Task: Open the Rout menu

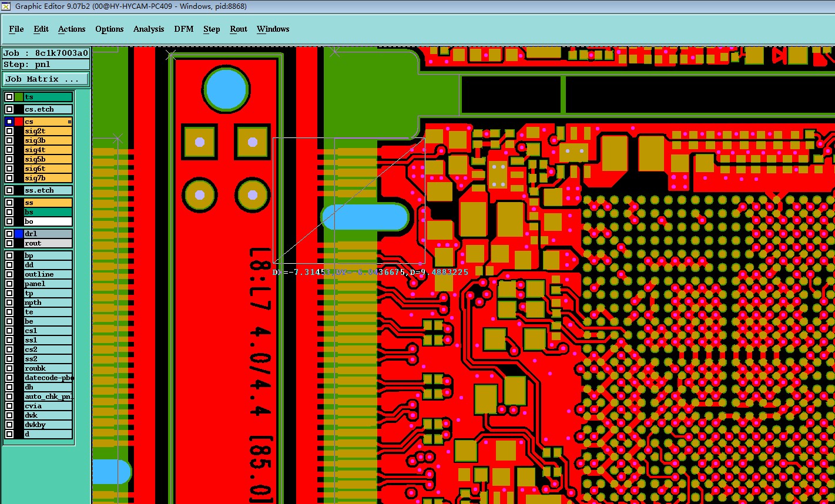Action: coord(239,29)
